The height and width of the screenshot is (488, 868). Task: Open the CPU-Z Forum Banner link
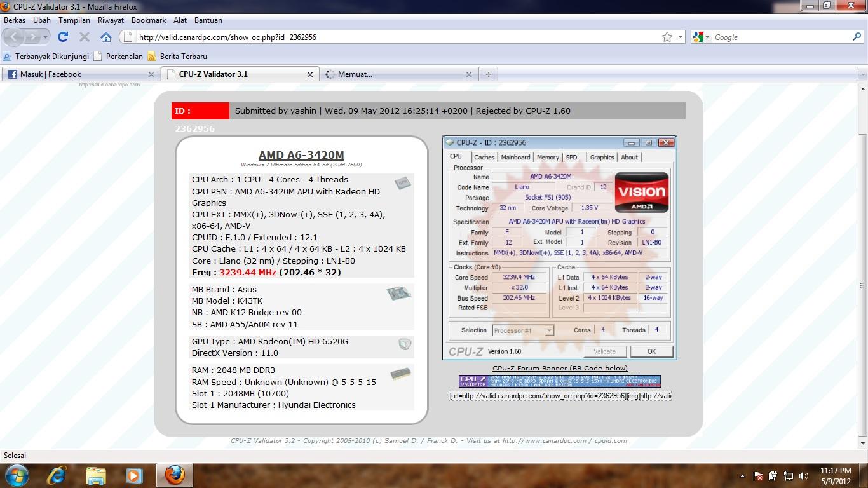tap(559, 368)
